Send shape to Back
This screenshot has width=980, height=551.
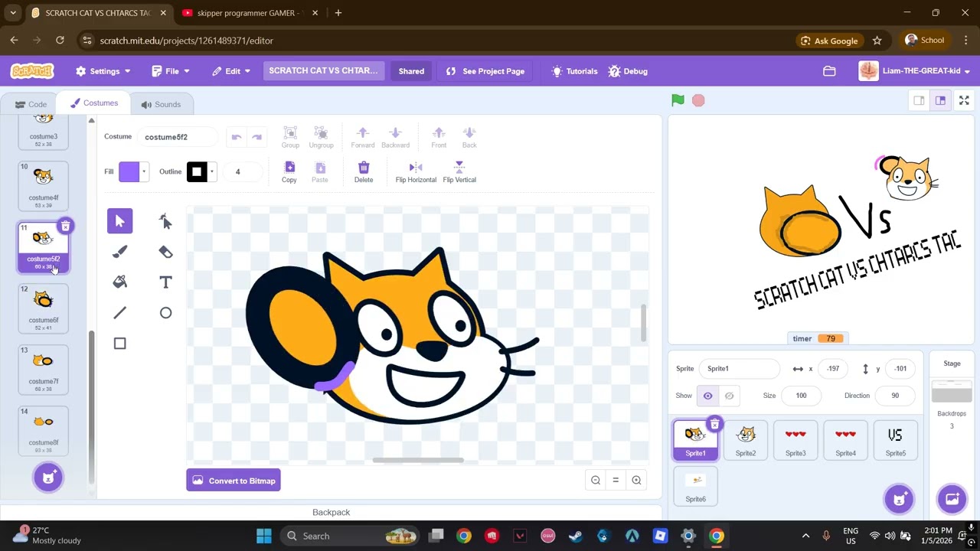click(x=469, y=137)
